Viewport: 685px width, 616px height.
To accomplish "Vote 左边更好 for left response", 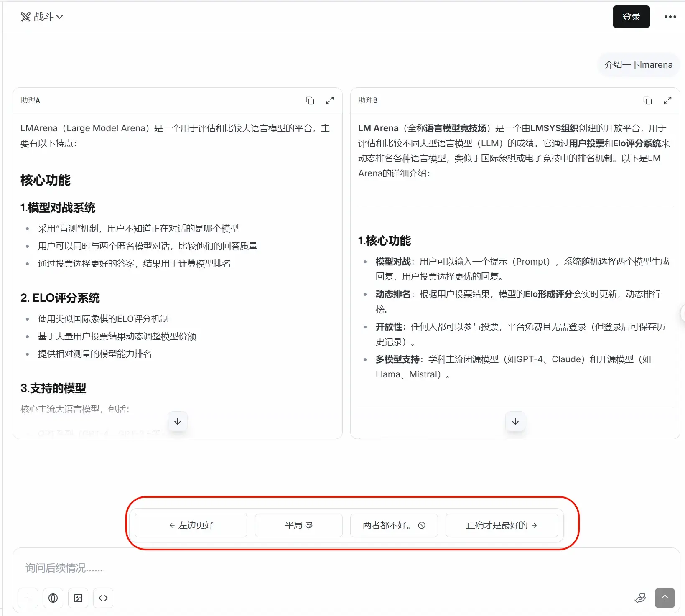I will (191, 525).
